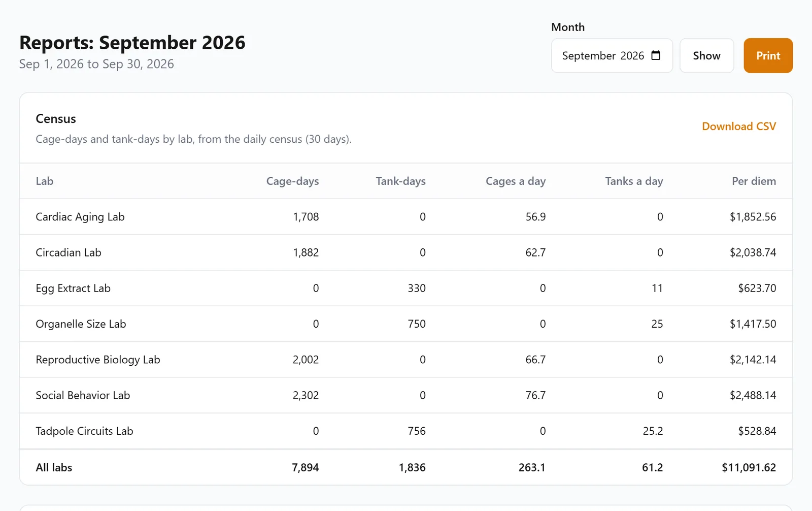Click the Tank-days column header

(x=400, y=181)
